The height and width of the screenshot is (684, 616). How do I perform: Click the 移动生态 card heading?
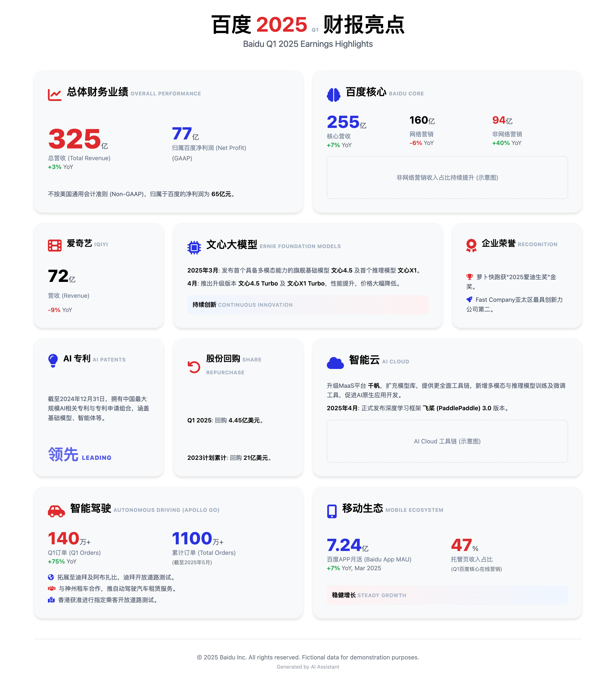click(393, 508)
